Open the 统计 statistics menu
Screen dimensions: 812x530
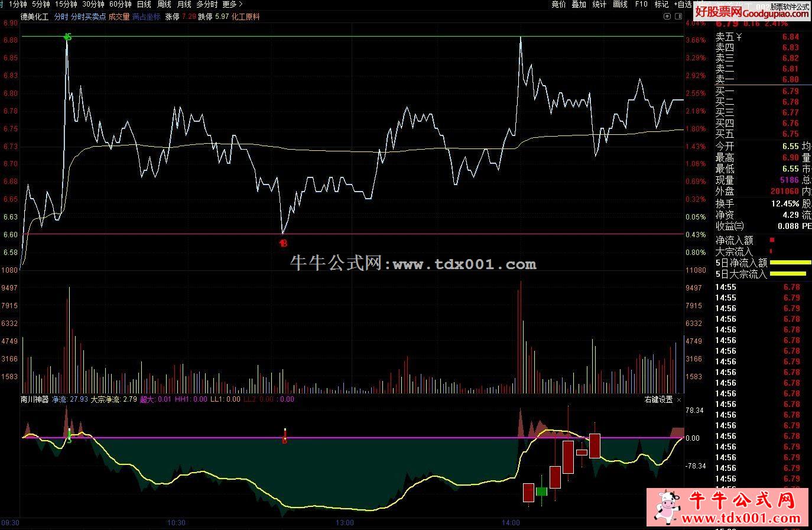599,4
